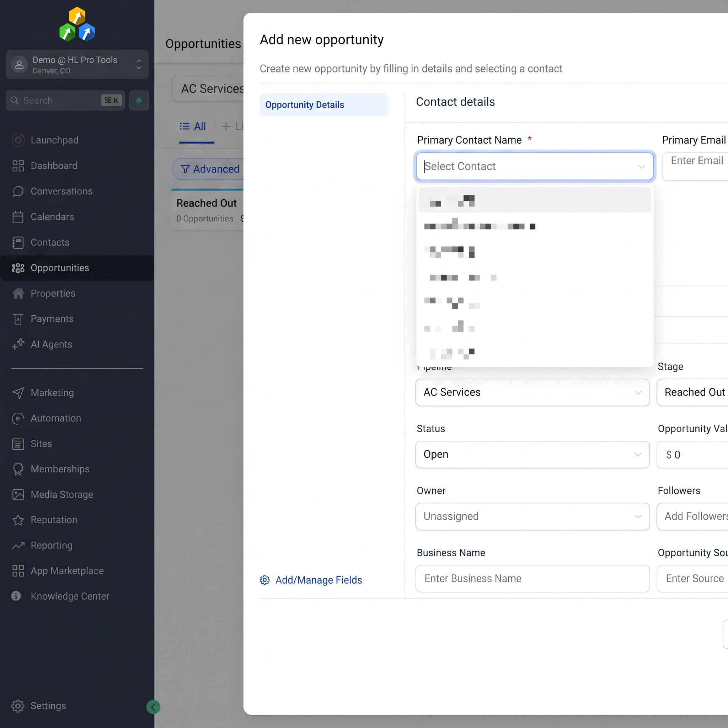Click Add/Manage Fields link
The width and height of the screenshot is (728, 728).
click(311, 580)
